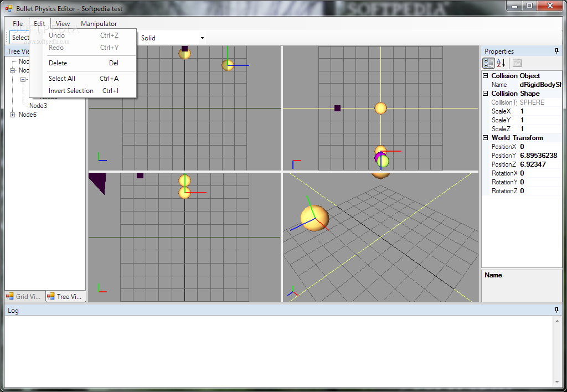Collapse the Collision Object category
Image resolution: width=567 pixels, height=392 pixels.
[485, 76]
